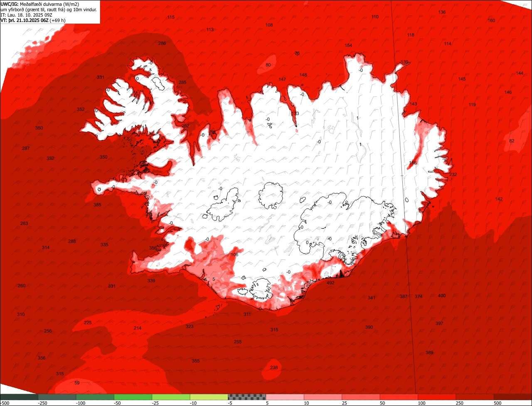Pick the legend swatch between 10 and 25
The image size is (532, 406).
(x=323, y=397)
